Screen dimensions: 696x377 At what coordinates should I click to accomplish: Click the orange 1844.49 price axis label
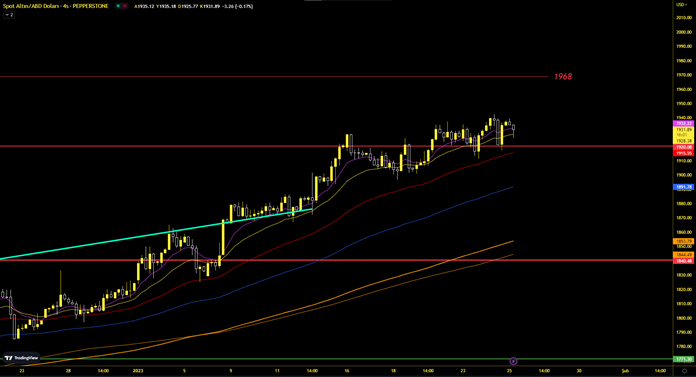(684, 255)
